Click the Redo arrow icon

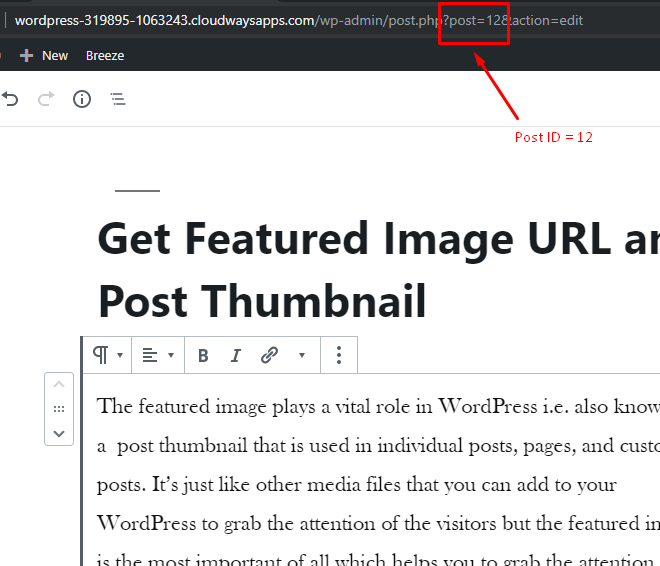(46, 99)
